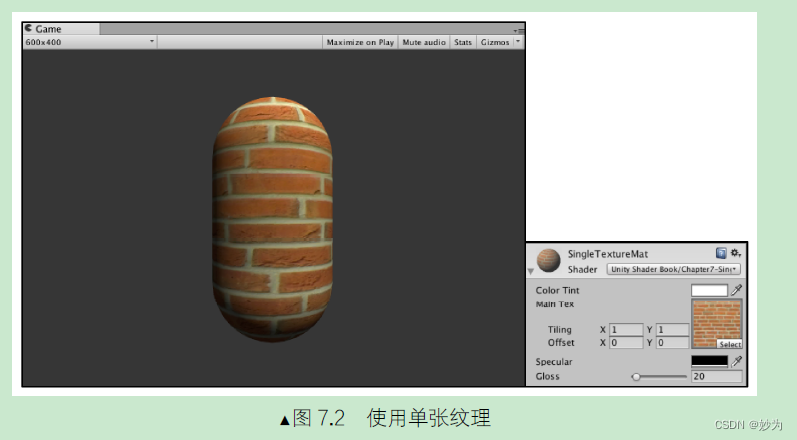
Task: Pick Color Tint with eyedropper
Action: point(736,290)
